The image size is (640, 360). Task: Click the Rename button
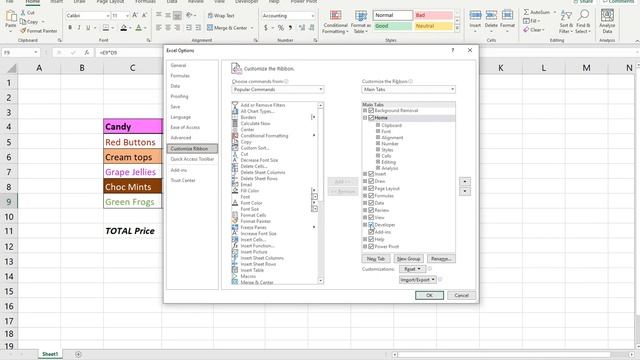[441, 259]
